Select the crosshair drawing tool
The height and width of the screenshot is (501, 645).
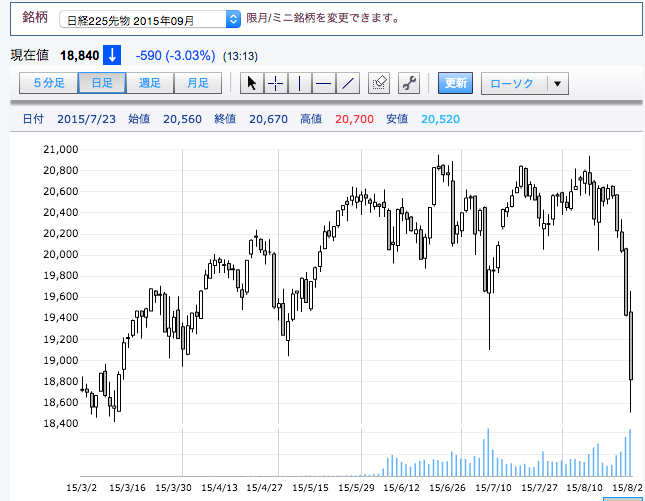pos(276,83)
